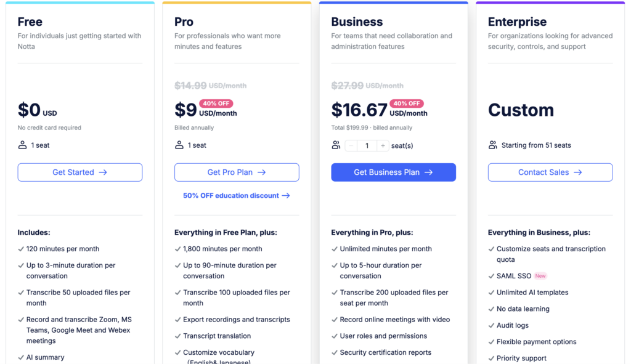
Task: Click the "40% OFF" badge on the Pro plan
Action: click(216, 103)
